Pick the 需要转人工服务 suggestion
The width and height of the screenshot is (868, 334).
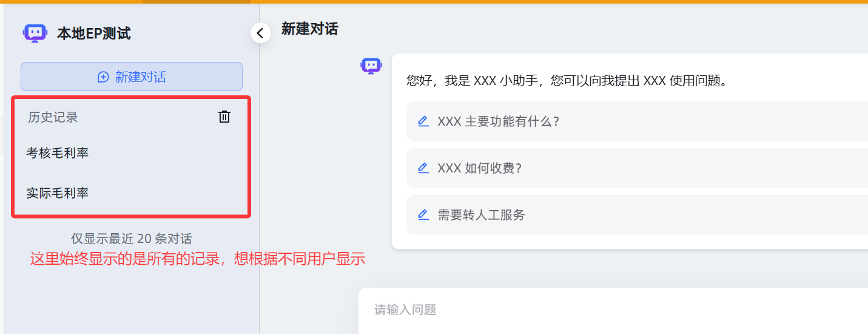tap(482, 215)
